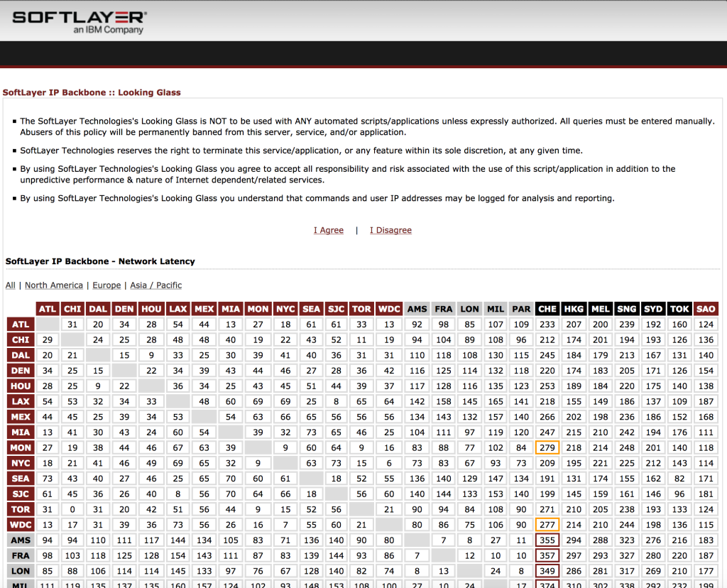The height and width of the screenshot is (588, 727).
Task: Click the SEA column header
Action: pos(311,309)
